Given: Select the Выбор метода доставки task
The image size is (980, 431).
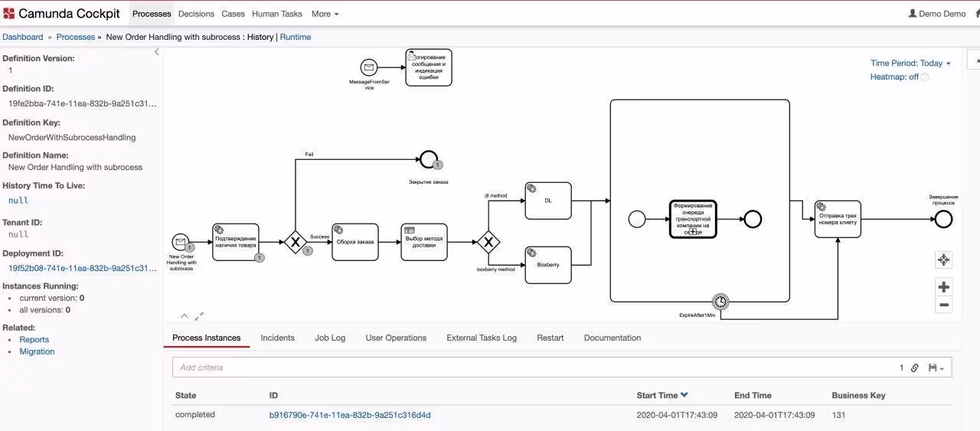Looking at the screenshot, I should tap(424, 242).
